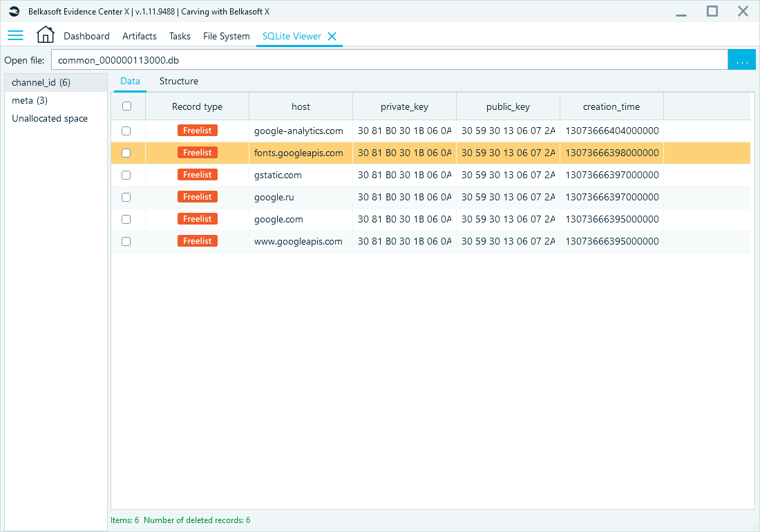Select the google-analytics.com host cell
The image size is (760, 532).
pyautogui.click(x=301, y=131)
